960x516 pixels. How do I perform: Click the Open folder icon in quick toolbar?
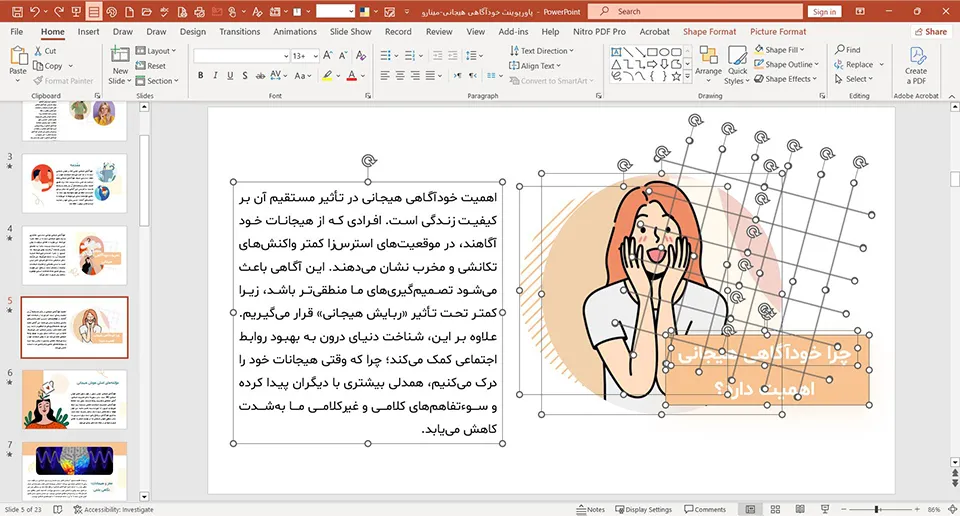(x=146, y=12)
